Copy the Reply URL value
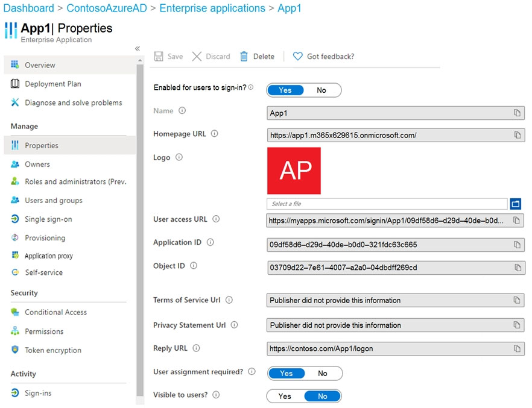Screen dimensions: 532x408 coord(517,348)
